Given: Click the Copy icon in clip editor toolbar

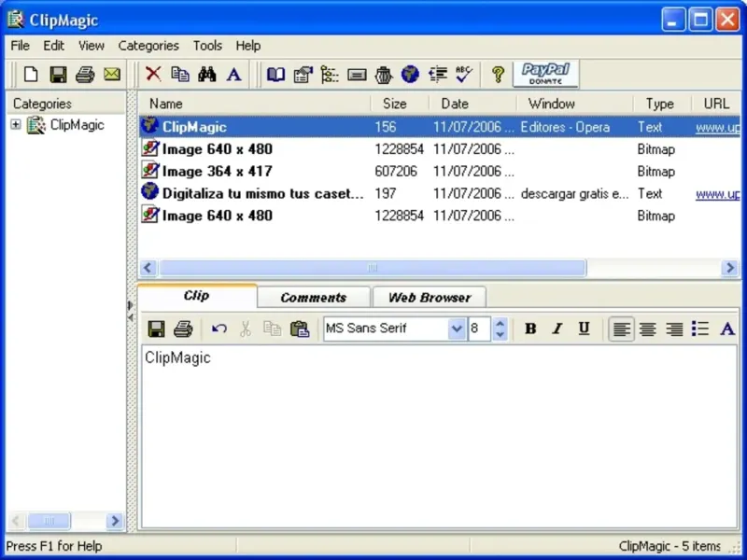Looking at the screenshot, I should coord(272,329).
